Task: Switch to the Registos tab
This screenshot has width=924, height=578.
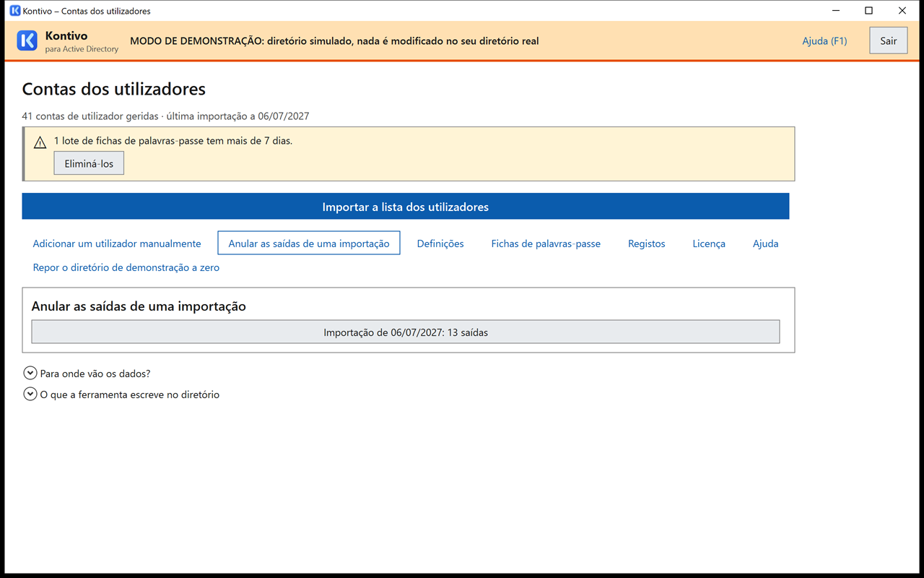Action: pos(647,243)
